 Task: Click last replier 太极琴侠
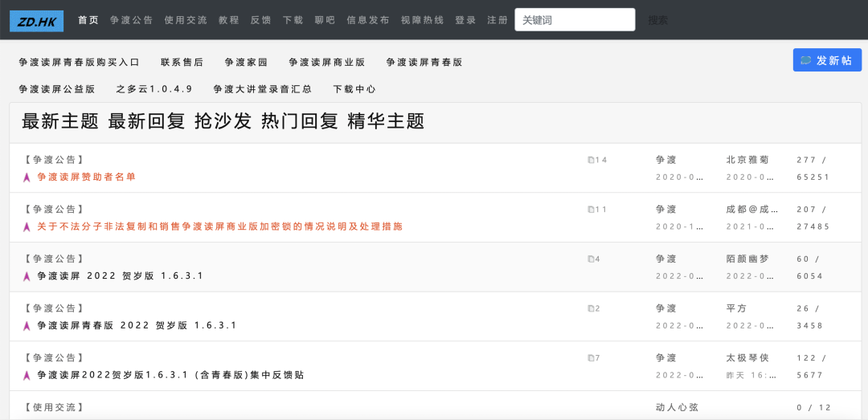pyautogui.click(x=747, y=358)
